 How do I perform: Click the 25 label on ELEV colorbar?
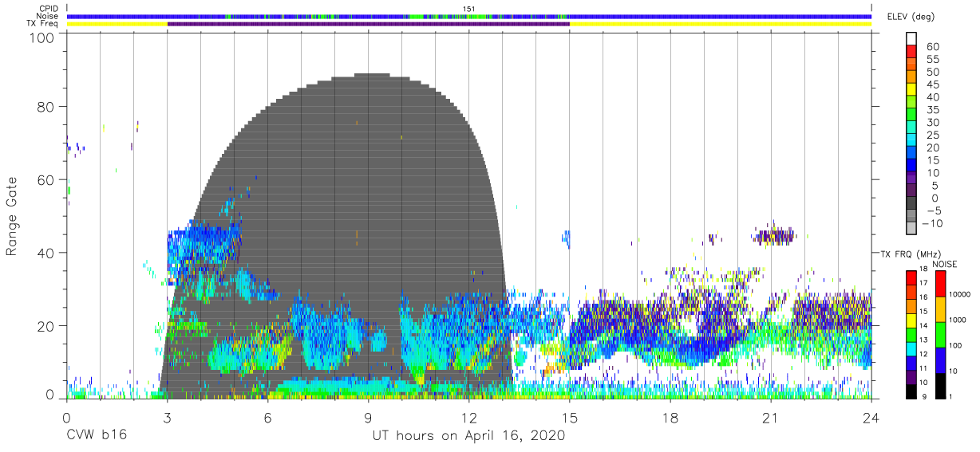932,136
